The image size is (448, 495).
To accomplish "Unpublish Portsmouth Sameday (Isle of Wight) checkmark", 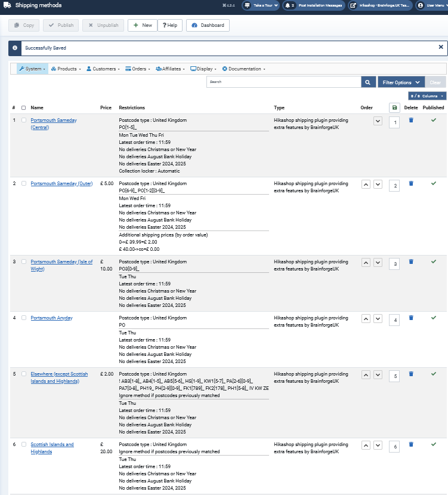I will [x=434, y=262].
